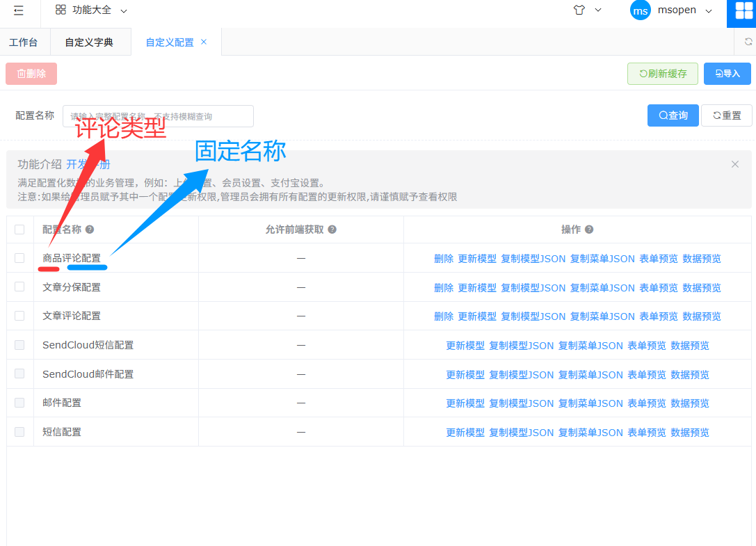Click the refresh icon on the tab bar
This screenshot has width=756, height=546.
(748, 42)
